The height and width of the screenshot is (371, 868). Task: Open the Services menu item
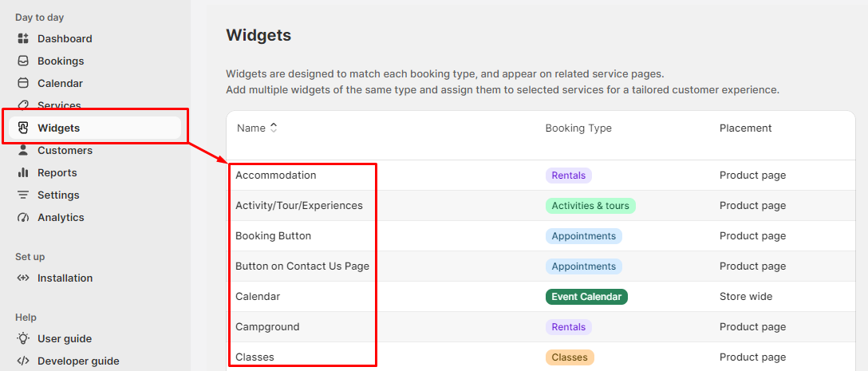59,105
